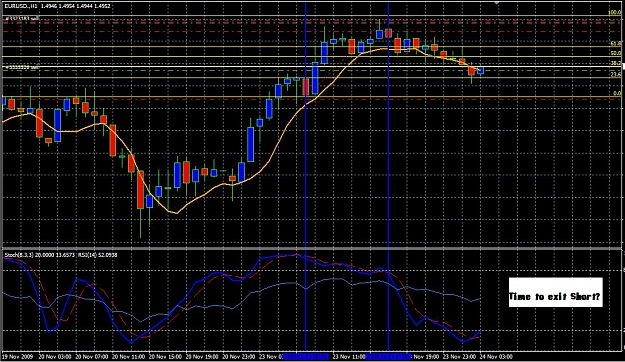
Task: Click the '23 Nov 11:00' time label
Action: tap(349, 356)
